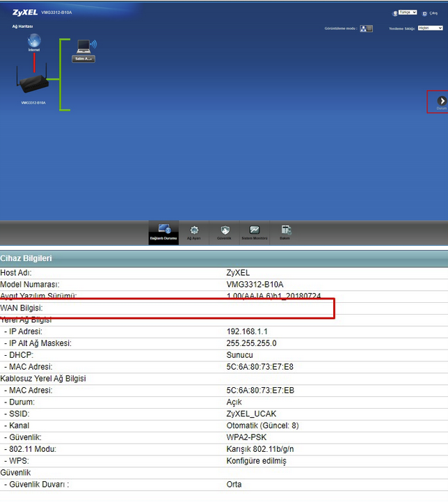Click the model value VMG3312-B10A in table
Viewport: 448px width, 502px height.
tap(255, 285)
